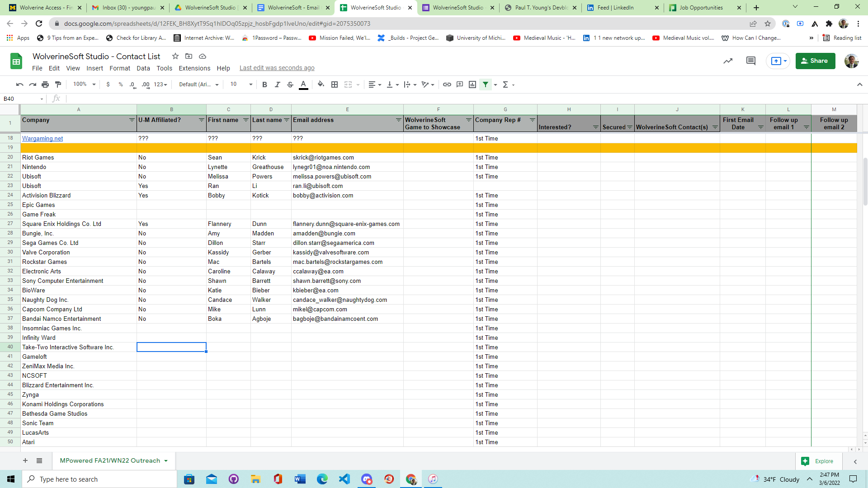
Task: Open the filter views dropdown arrow
Action: (x=495, y=84)
